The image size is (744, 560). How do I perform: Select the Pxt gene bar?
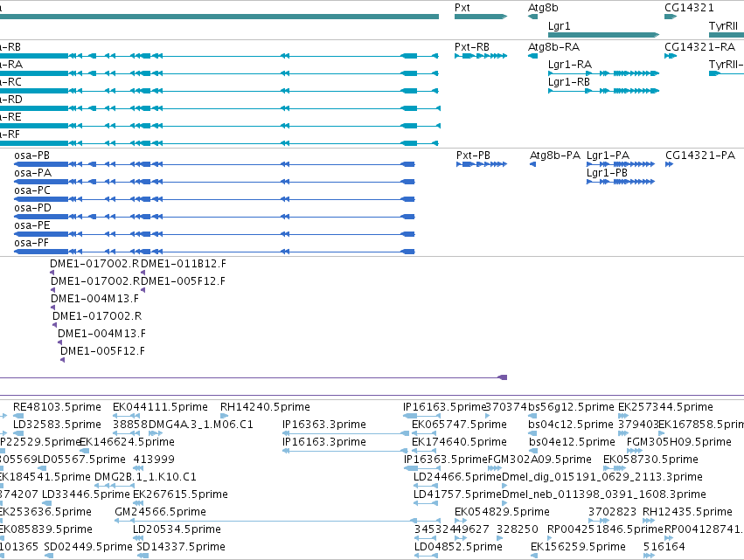481,17
